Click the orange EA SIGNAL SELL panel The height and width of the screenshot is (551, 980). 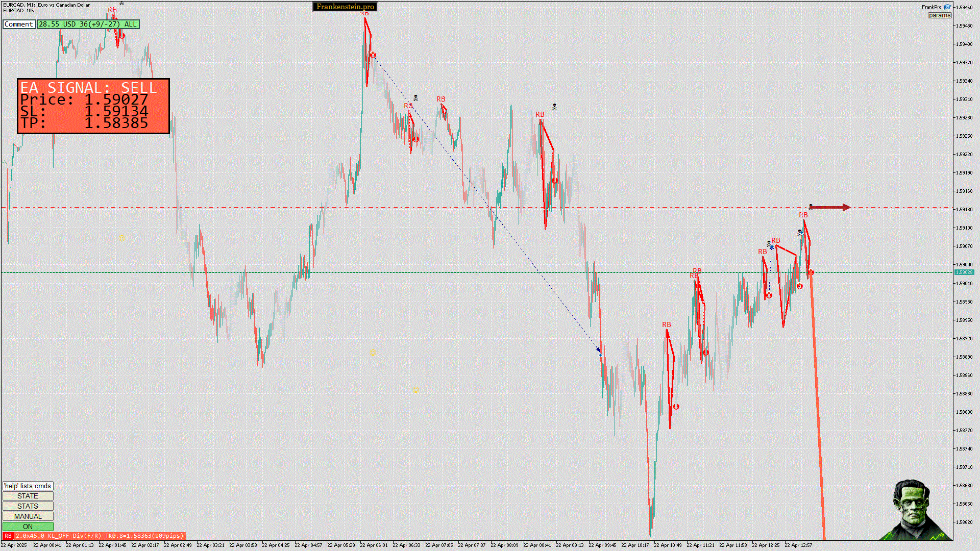tap(93, 106)
